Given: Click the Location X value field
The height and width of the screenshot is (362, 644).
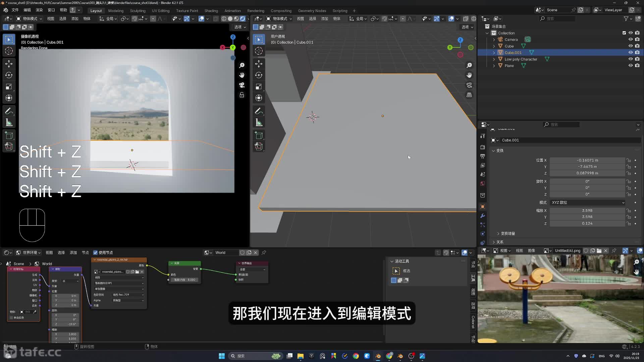Looking at the screenshot, I should (587, 160).
